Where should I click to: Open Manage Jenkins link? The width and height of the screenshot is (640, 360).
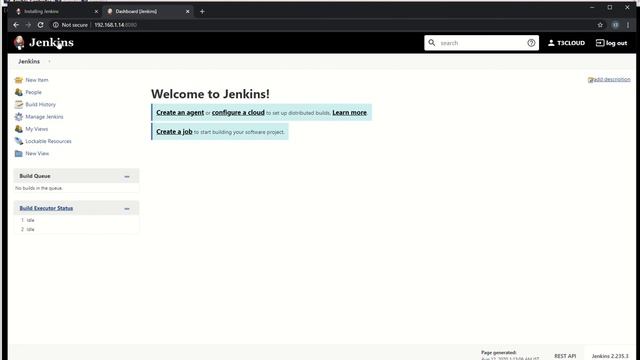pyautogui.click(x=44, y=117)
